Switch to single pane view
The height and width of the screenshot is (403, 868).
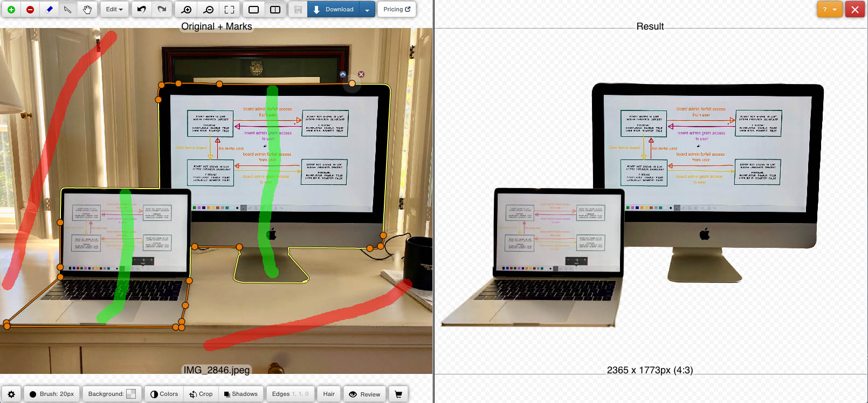tap(253, 10)
